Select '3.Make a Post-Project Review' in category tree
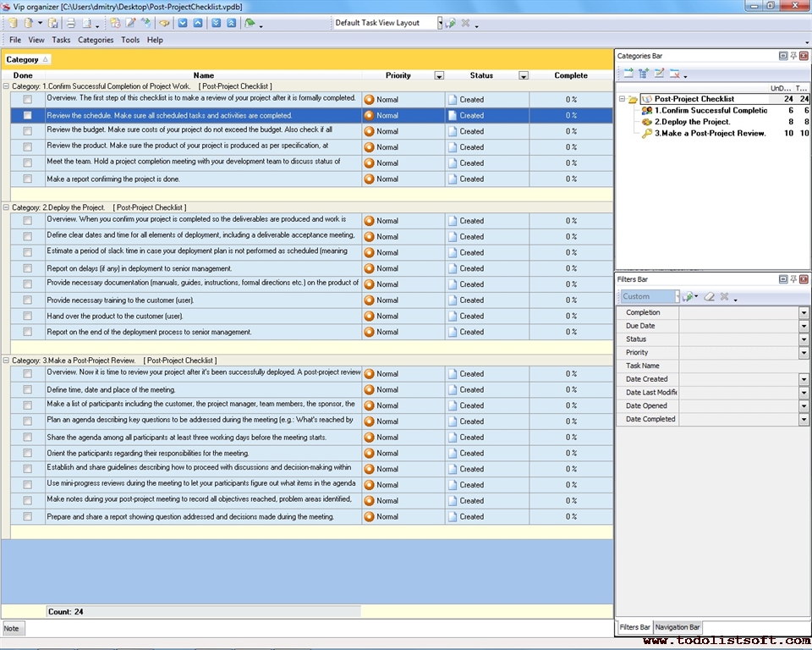This screenshot has width=812, height=650. (x=709, y=133)
